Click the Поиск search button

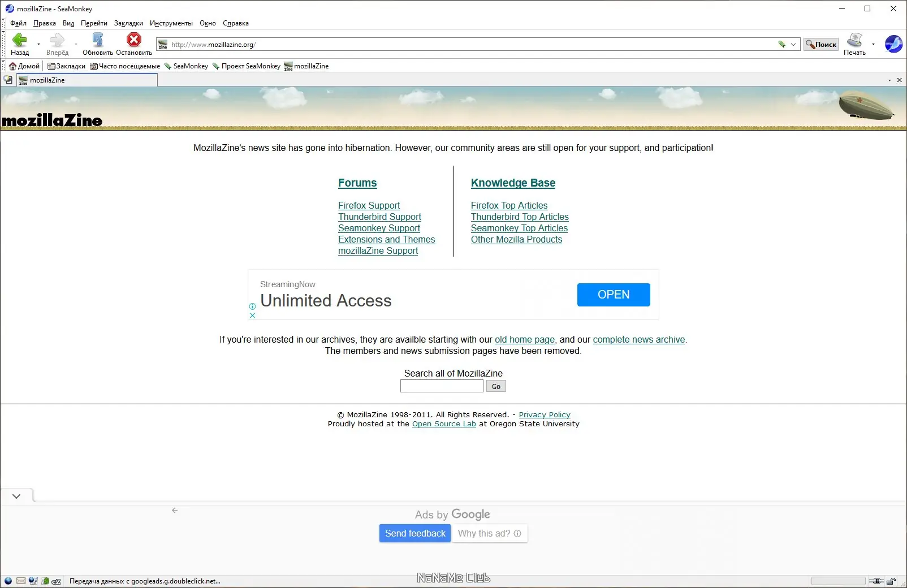pyautogui.click(x=821, y=44)
